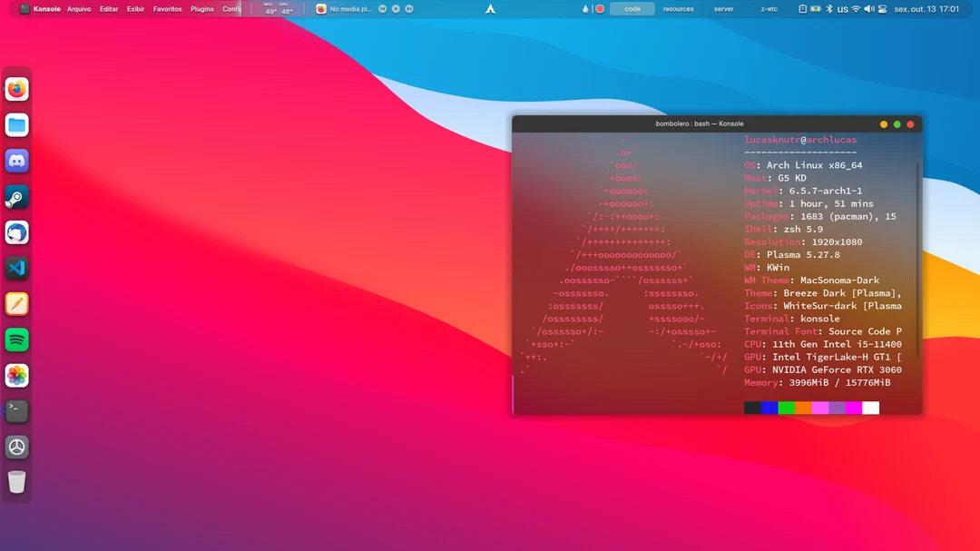Open Visual Studio Code from the dock
Screen dimensions: 980x551
point(16,268)
